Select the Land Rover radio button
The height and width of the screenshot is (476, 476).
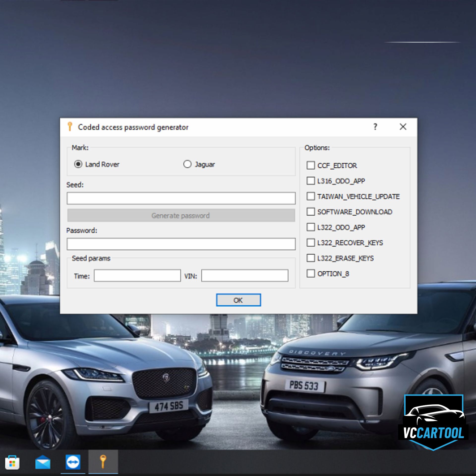pyautogui.click(x=78, y=164)
